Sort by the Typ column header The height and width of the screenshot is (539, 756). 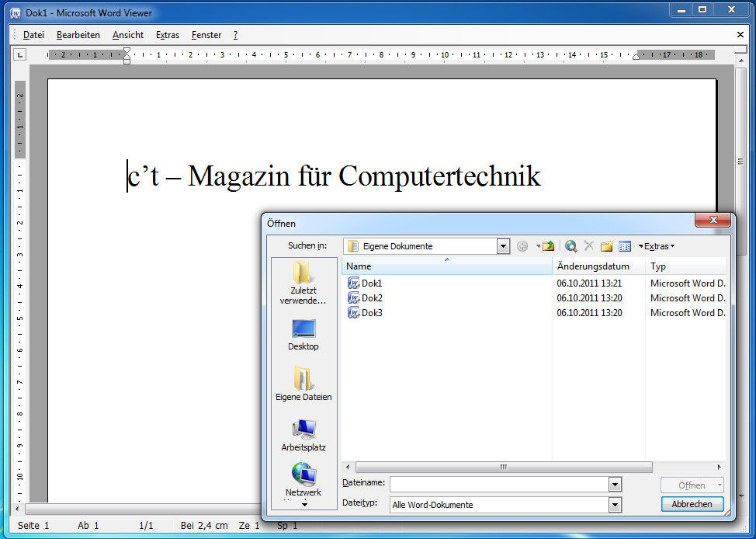point(685,266)
